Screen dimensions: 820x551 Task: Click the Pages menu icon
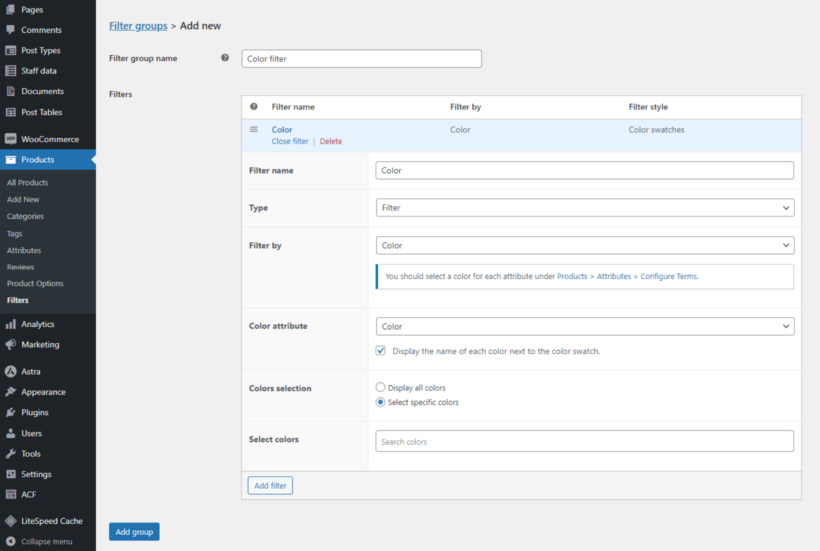(x=10, y=9)
